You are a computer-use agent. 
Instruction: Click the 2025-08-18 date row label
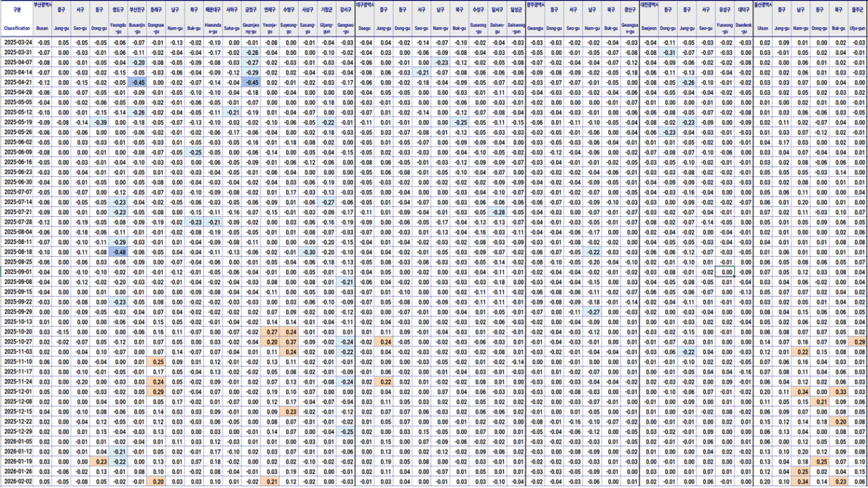click(x=16, y=251)
